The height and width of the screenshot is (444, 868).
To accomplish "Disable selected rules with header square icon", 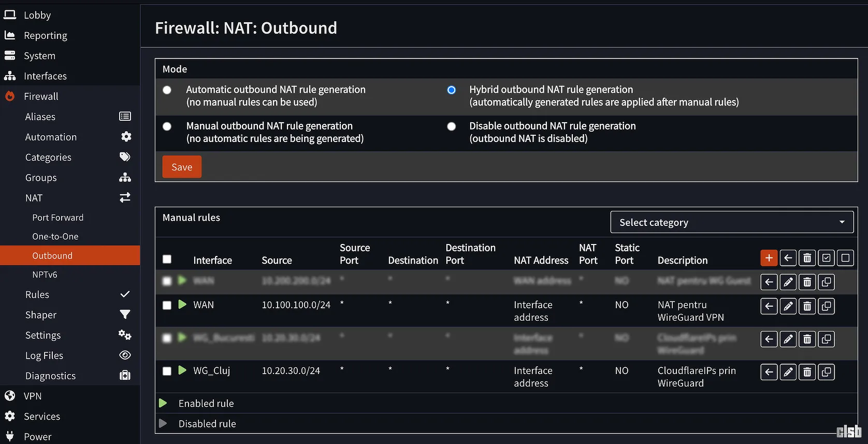I will tap(845, 257).
